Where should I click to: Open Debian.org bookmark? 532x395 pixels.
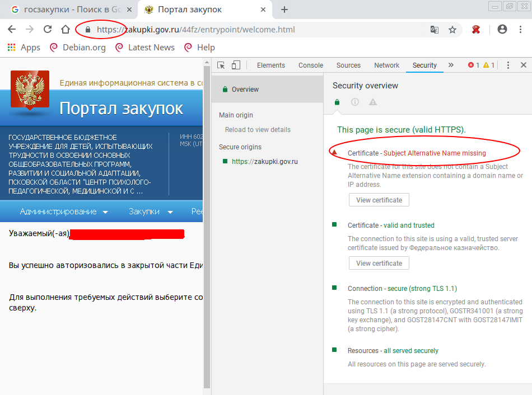pyautogui.click(x=78, y=48)
